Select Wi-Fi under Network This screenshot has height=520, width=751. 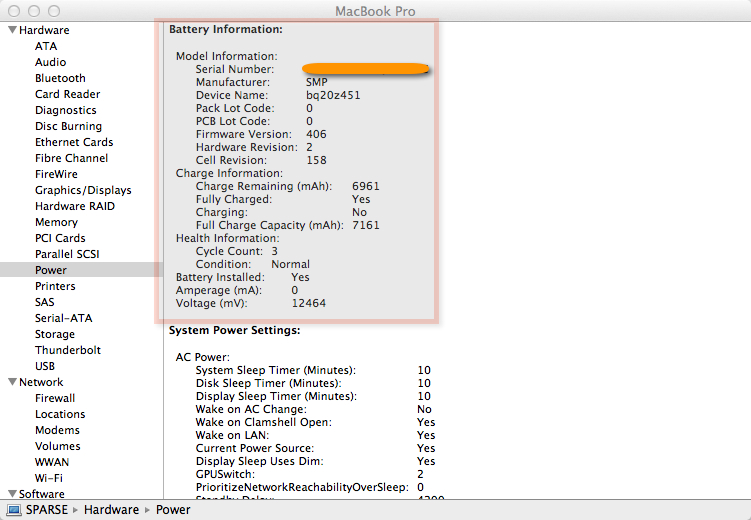(49, 478)
